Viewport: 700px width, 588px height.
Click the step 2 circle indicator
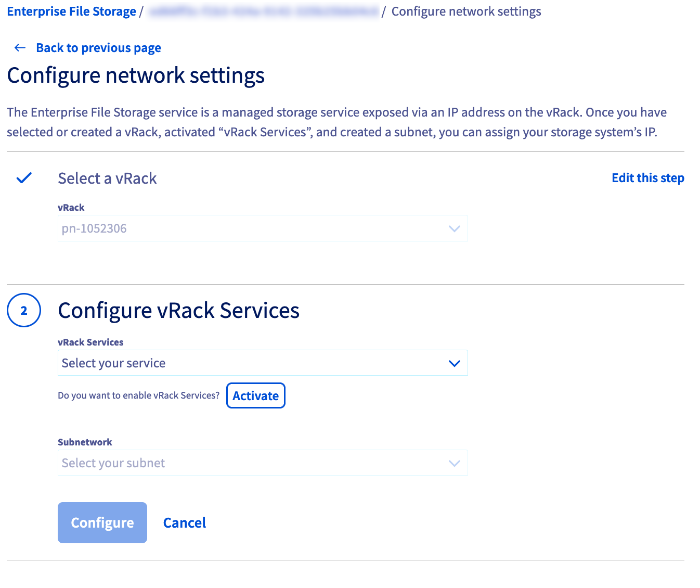pos(23,310)
